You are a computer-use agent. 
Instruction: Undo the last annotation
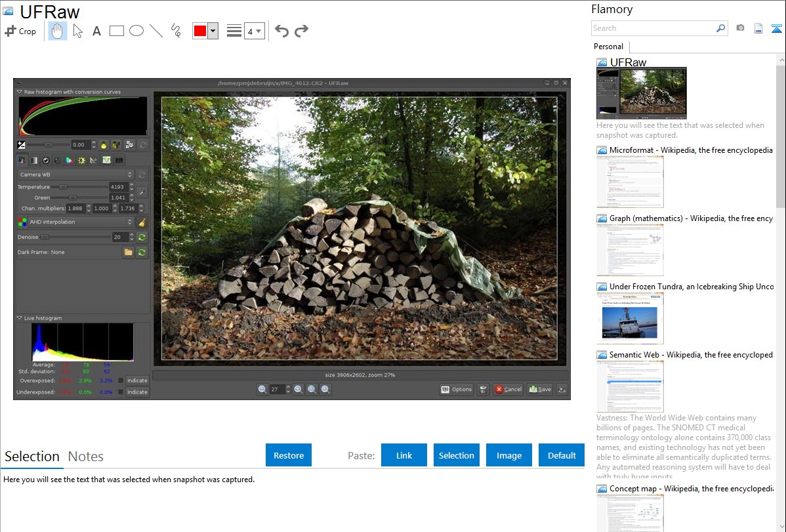click(x=281, y=31)
